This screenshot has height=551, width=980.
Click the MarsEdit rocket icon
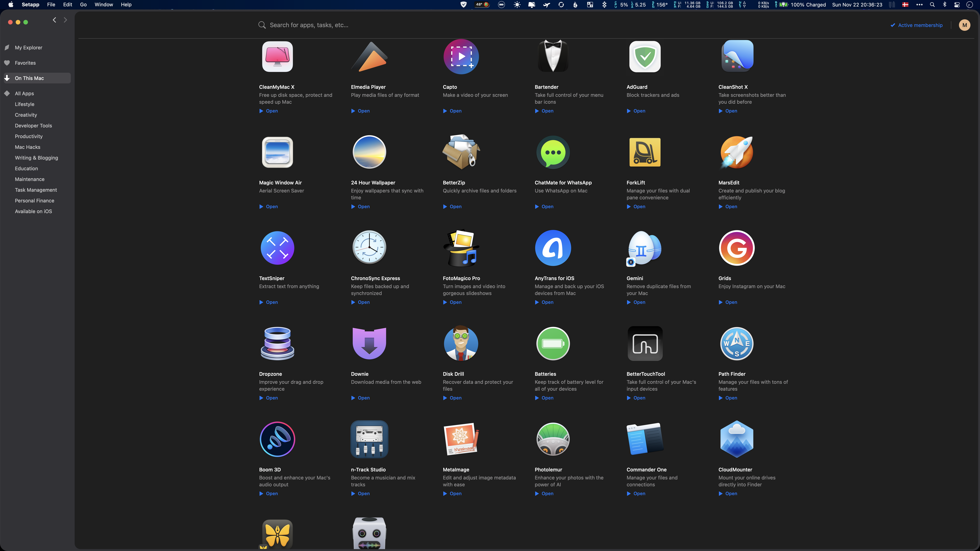pyautogui.click(x=737, y=152)
